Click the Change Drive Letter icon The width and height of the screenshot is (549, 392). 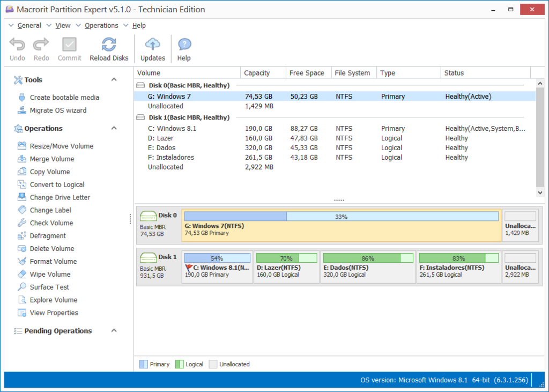(x=22, y=197)
